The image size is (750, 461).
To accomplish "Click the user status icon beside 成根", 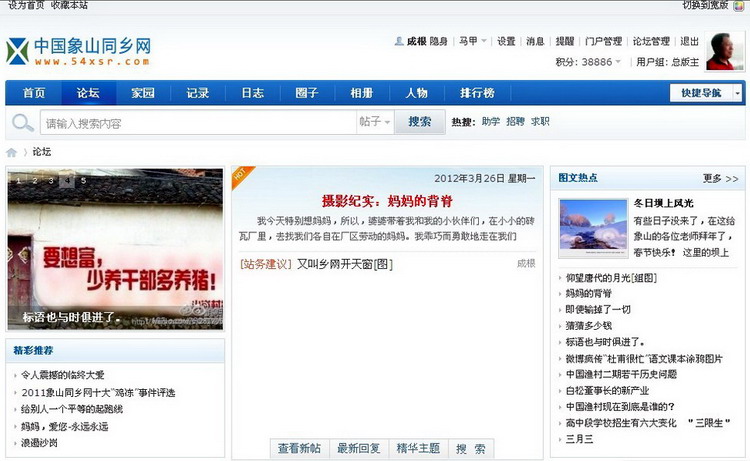I will click(399, 42).
